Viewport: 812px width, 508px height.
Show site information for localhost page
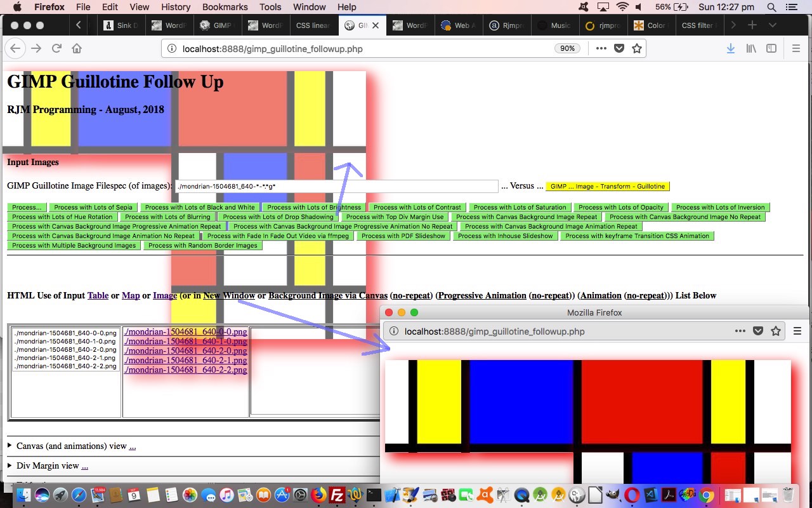pyautogui.click(x=171, y=49)
